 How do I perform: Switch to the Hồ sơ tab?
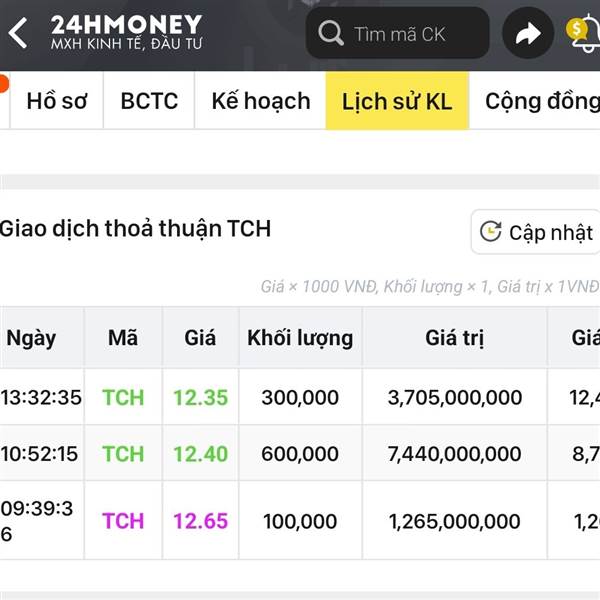(x=57, y=101)
